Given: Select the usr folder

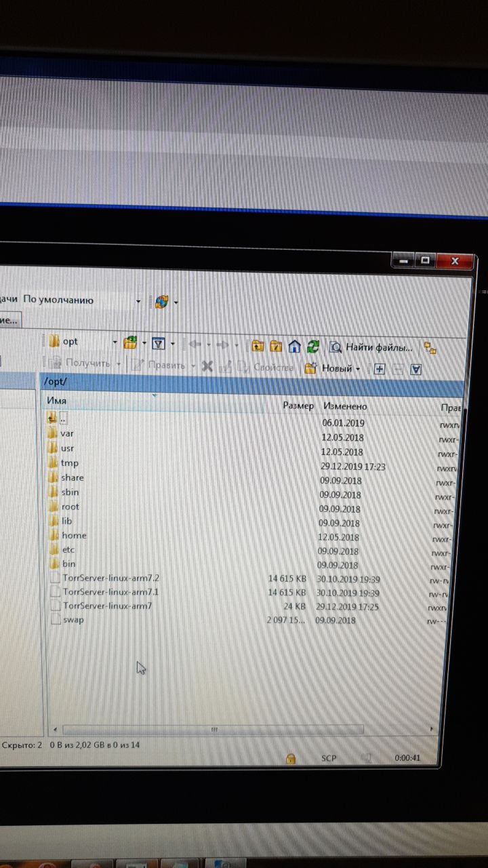Looking at the screenshot, I should coord(67,448).
